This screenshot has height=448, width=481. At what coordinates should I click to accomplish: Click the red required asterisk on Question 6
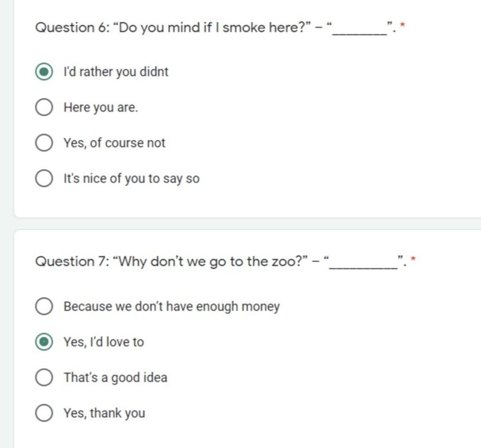tap(403, 25)
